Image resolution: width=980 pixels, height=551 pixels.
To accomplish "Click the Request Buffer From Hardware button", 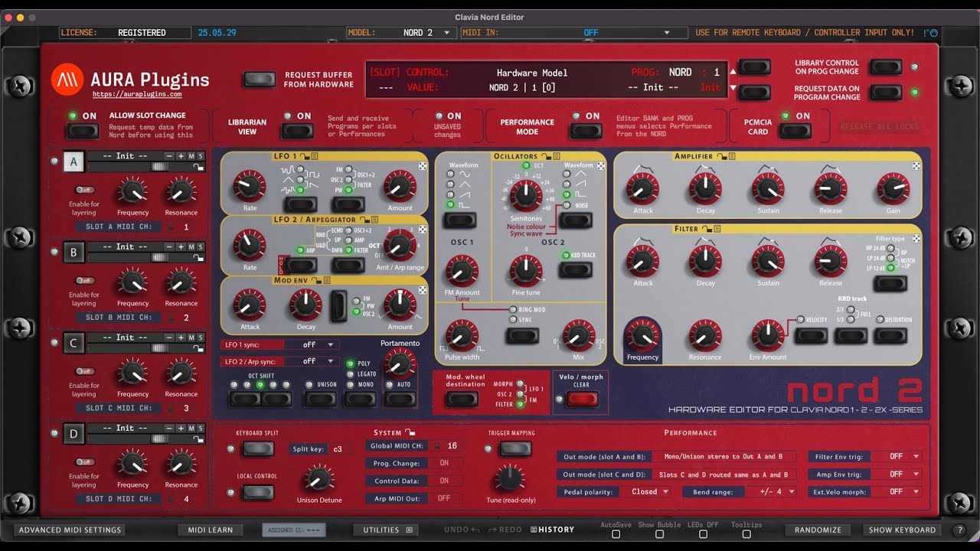I will pos(260,80).
